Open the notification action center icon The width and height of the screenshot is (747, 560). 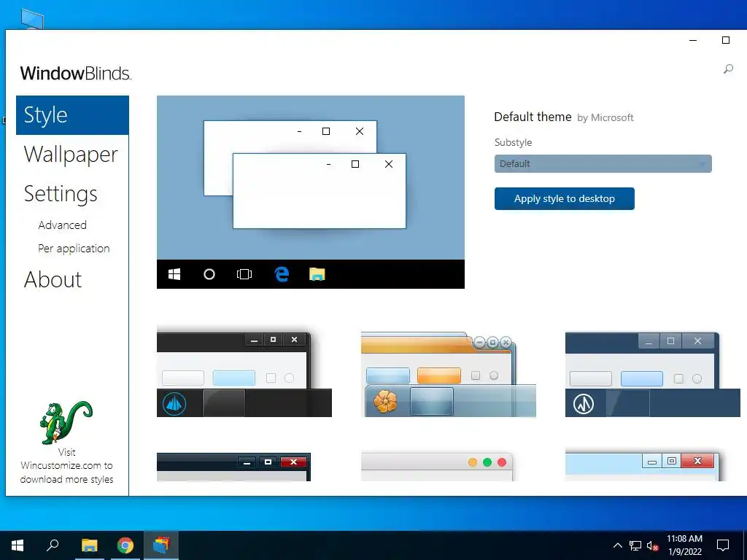723,545
